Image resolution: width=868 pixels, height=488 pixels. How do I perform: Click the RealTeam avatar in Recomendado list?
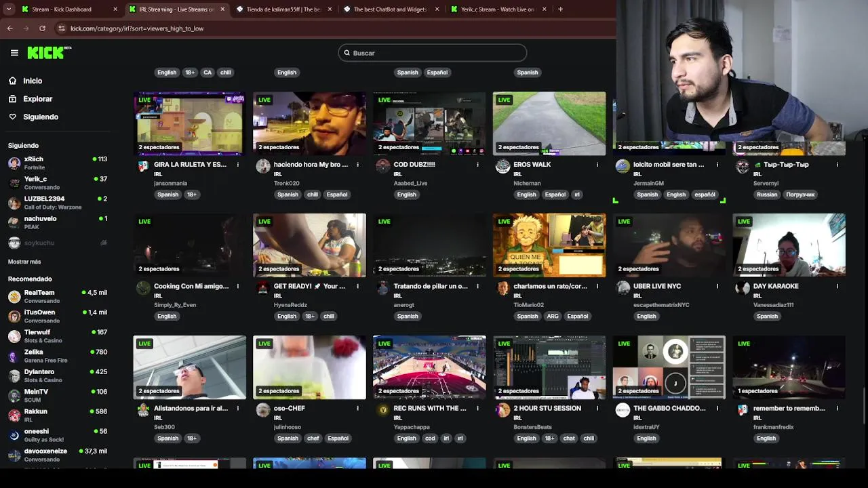14,297
